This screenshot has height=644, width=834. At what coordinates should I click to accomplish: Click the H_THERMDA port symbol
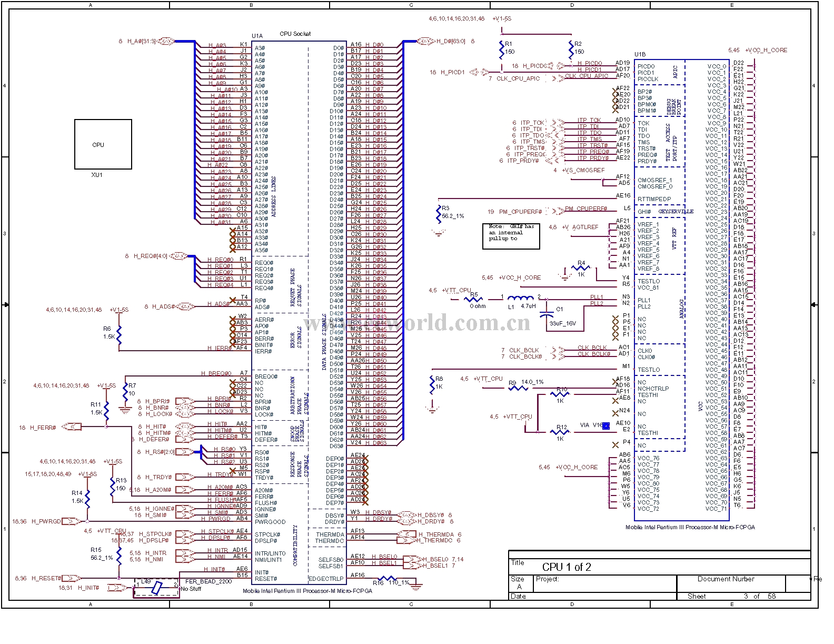(x=406, y=534)
